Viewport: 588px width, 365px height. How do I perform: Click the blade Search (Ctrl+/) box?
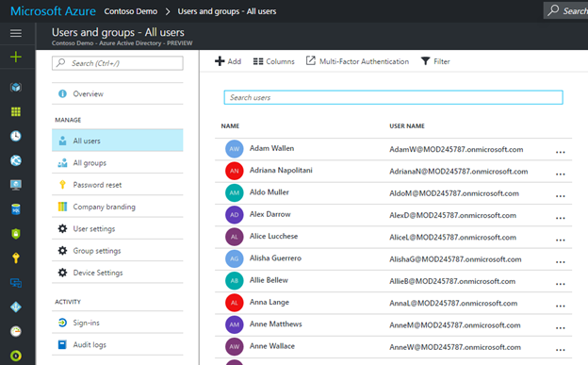[118, 63]
